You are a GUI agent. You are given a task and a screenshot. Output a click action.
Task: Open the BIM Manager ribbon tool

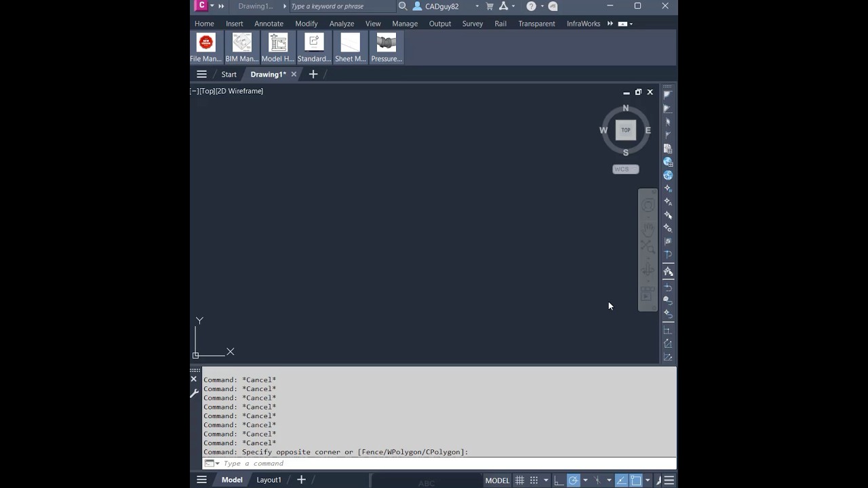pyautogui.click(x=242, y=47)
